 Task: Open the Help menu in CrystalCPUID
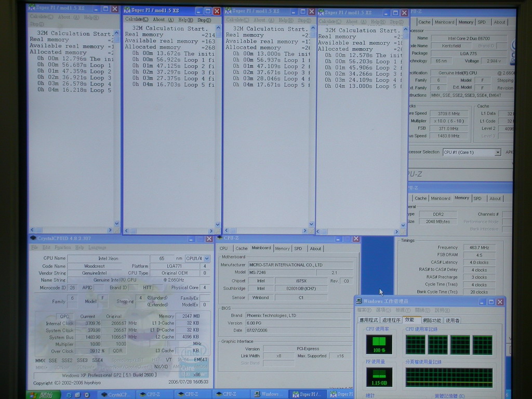point(79,247)
